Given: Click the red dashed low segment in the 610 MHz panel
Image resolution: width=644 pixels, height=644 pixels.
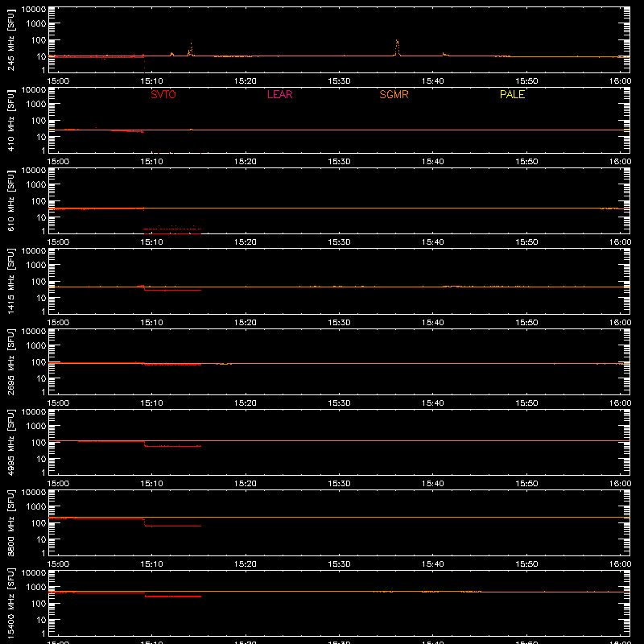Looking at the screenshot, I should point(172,229).
